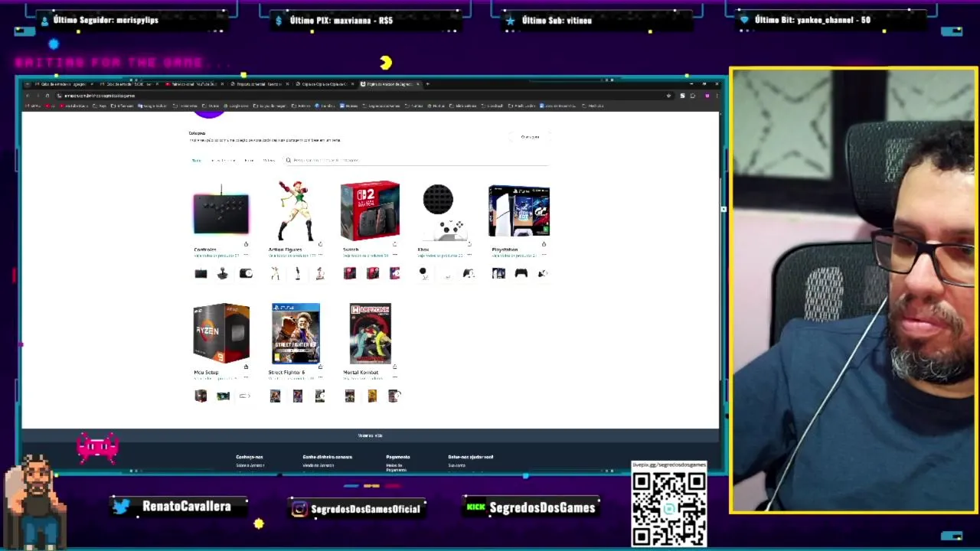Viewport: 980px width, 551px height.
Task: Click the Meu Setup collection title
Action: pos(206,372)
